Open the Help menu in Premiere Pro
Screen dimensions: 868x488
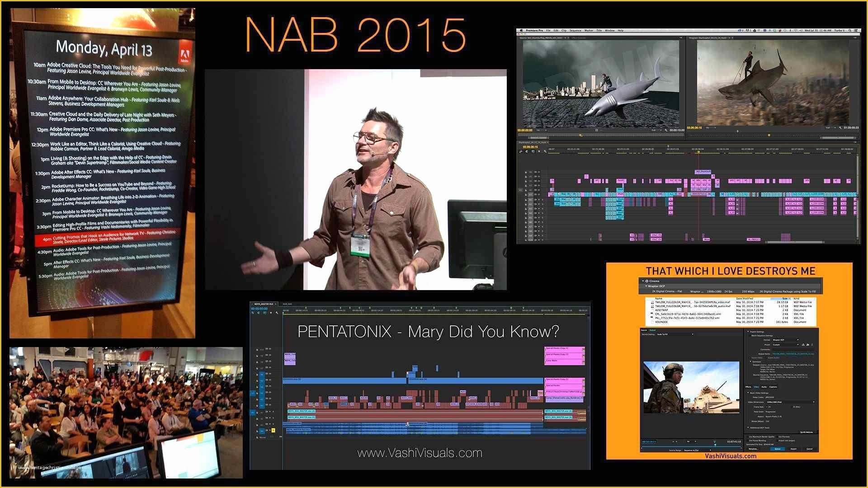point(621,30)
